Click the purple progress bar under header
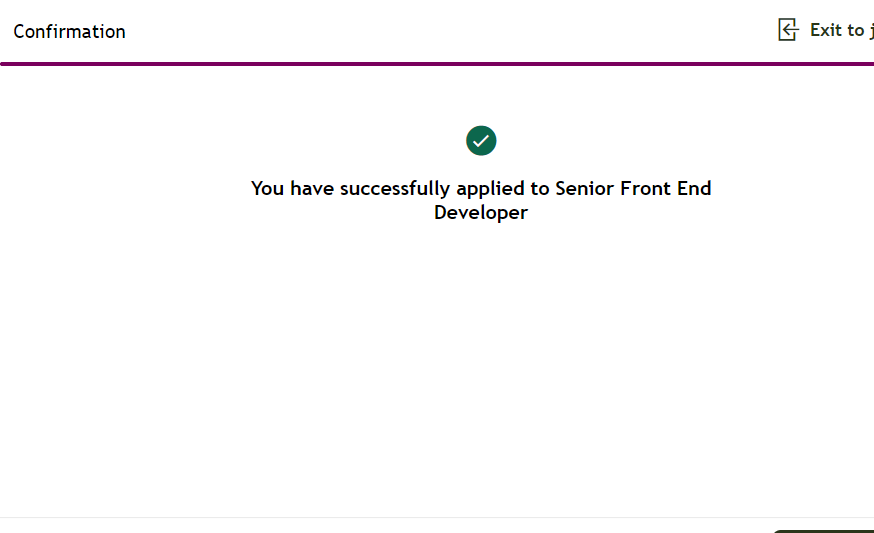The image size is (874, 533). 437,64
